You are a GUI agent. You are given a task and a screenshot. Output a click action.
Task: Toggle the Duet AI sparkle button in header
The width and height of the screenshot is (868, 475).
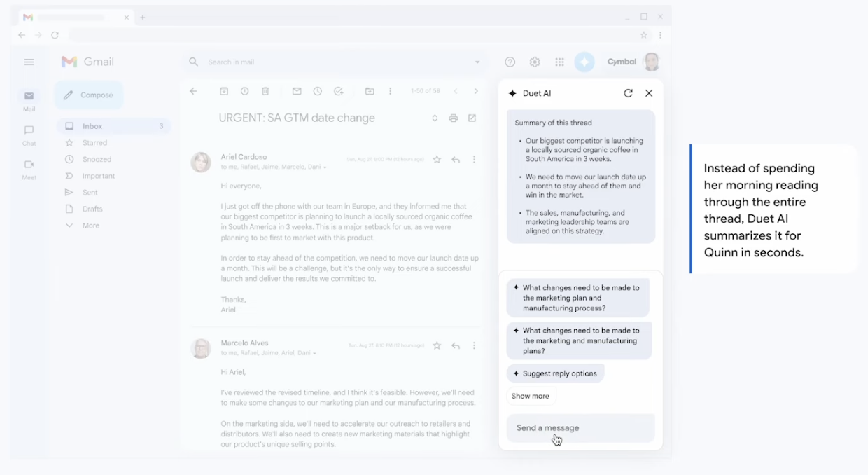tap(584, 62)
